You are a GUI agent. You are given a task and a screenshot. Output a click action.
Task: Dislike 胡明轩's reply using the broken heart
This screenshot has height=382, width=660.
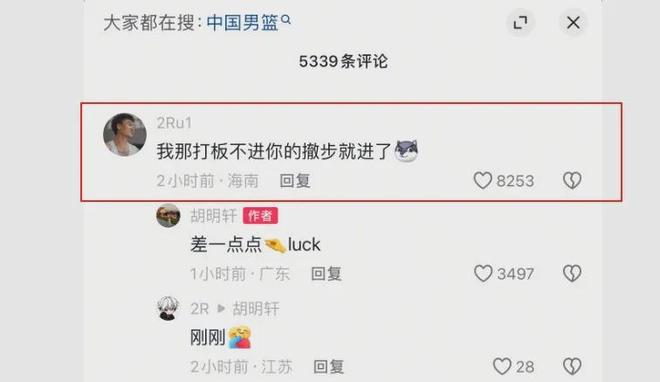tap(572, 273)
